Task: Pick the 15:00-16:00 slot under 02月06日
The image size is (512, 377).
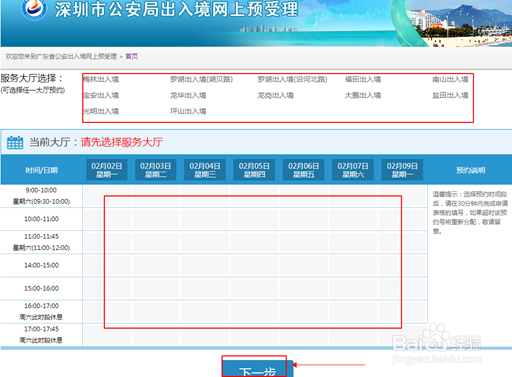Action: point(304,288)
